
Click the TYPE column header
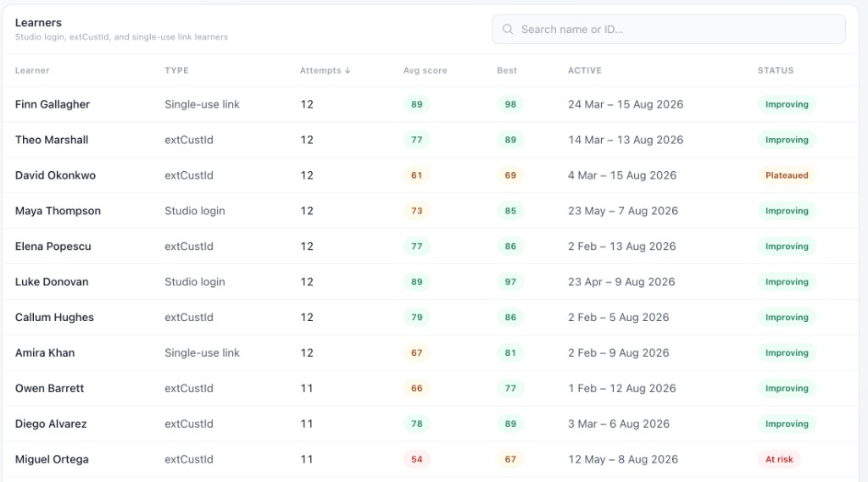coord(176,70)
